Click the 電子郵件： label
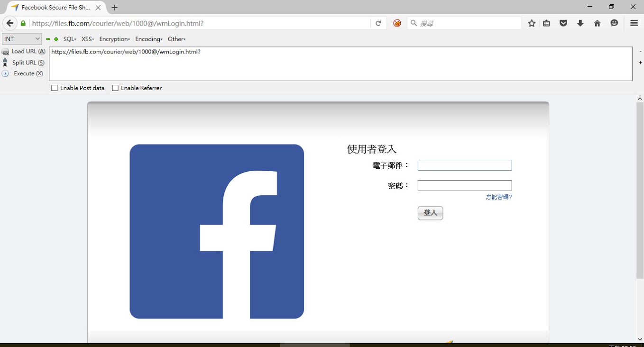This screenshot has height=347, width=644. tap(391, 165)
